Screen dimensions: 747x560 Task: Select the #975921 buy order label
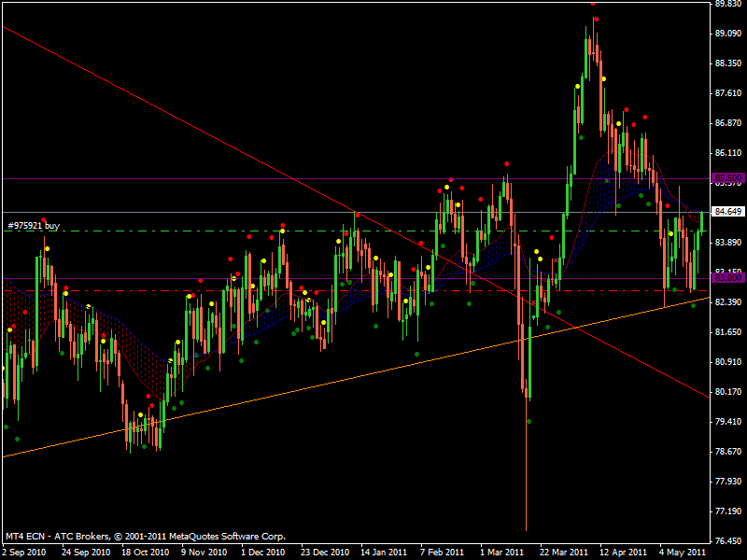pos(34,226)
